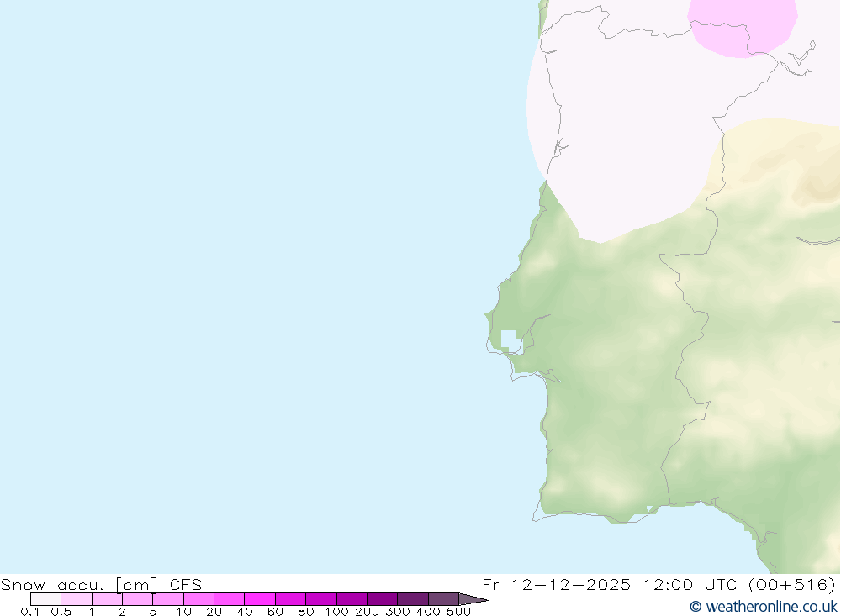
Task: Click the 200–300 cm legend swatch
Action: (x=382, y=599)
